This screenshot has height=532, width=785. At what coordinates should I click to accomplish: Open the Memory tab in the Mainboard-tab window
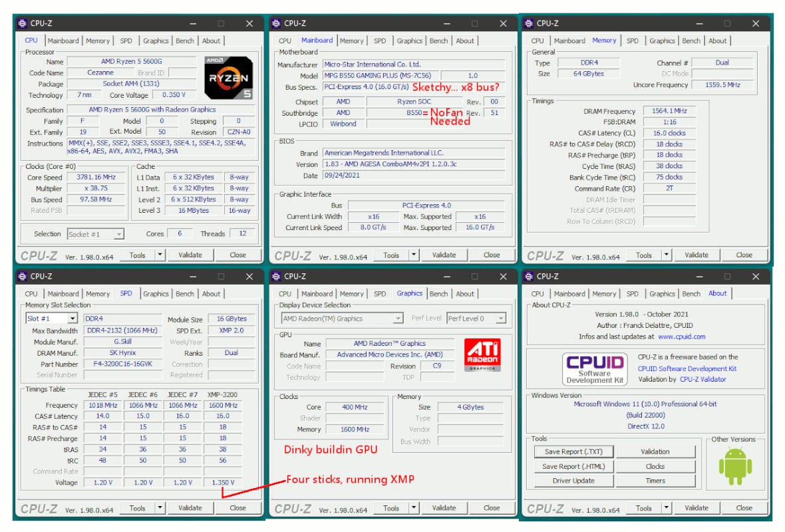click(x=351, y=41)
